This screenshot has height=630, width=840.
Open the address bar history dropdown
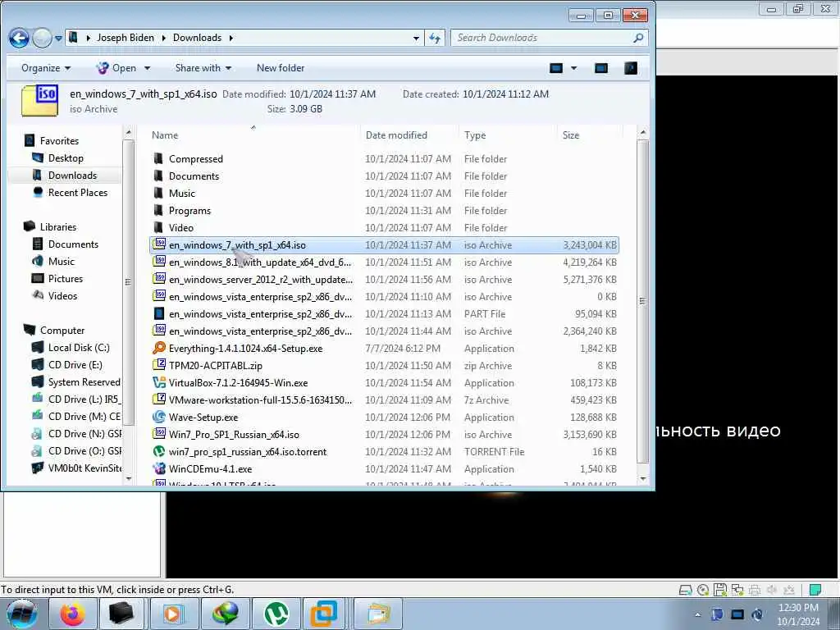coord(416,38)
